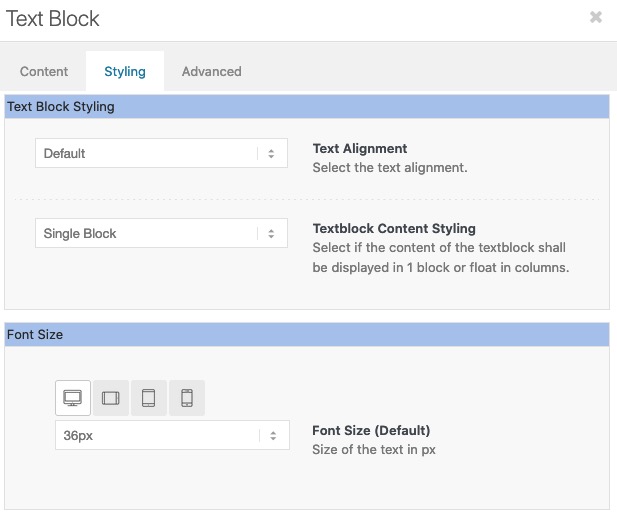
Task: Select the desktop screen font size icon
Action: click(73, 398)
